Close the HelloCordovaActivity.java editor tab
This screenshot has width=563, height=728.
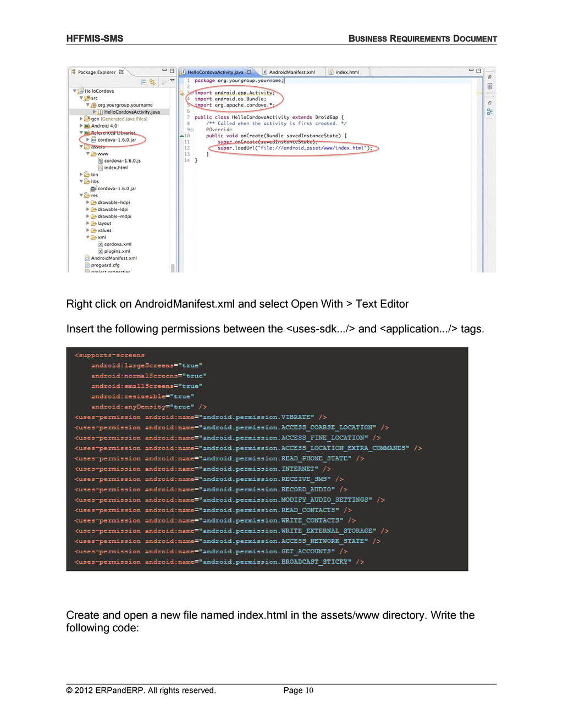pos(249,72)
